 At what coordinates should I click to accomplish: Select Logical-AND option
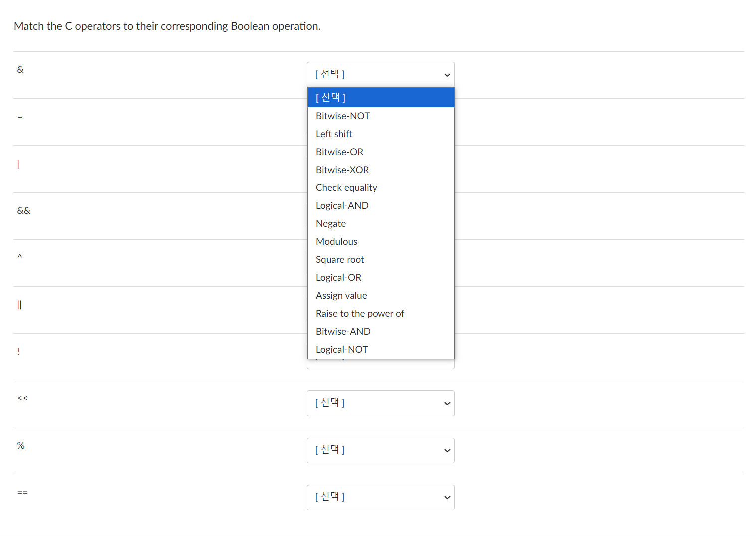tap(381, 205)
